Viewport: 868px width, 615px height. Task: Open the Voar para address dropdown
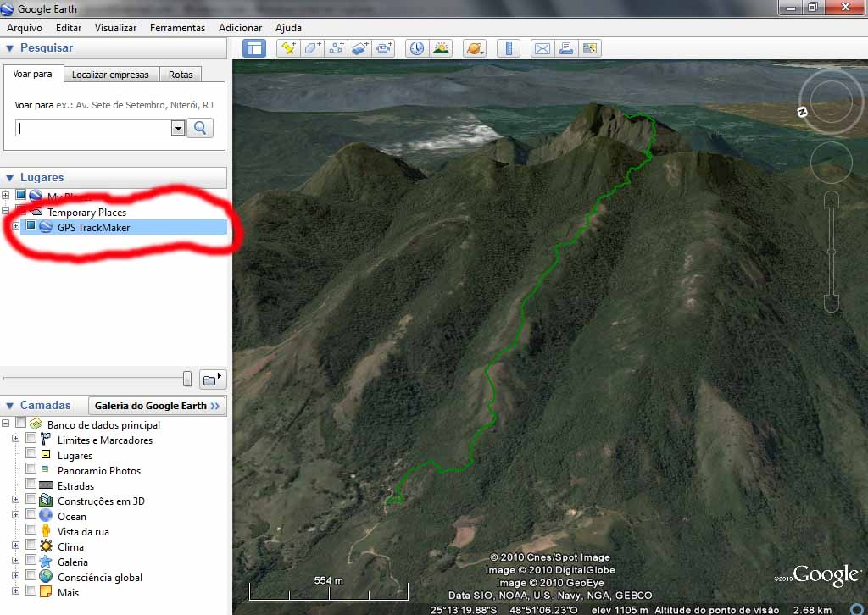point(178,128)
